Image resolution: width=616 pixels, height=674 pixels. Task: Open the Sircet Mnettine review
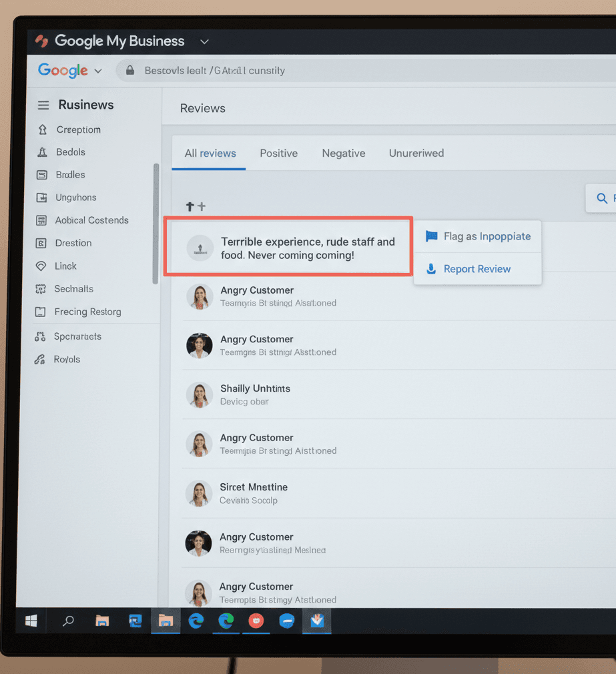pos(399,493)
